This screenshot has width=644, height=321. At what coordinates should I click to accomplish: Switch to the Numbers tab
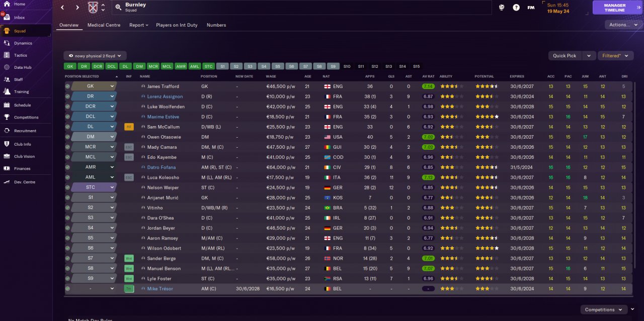click(x=216, y=25)
